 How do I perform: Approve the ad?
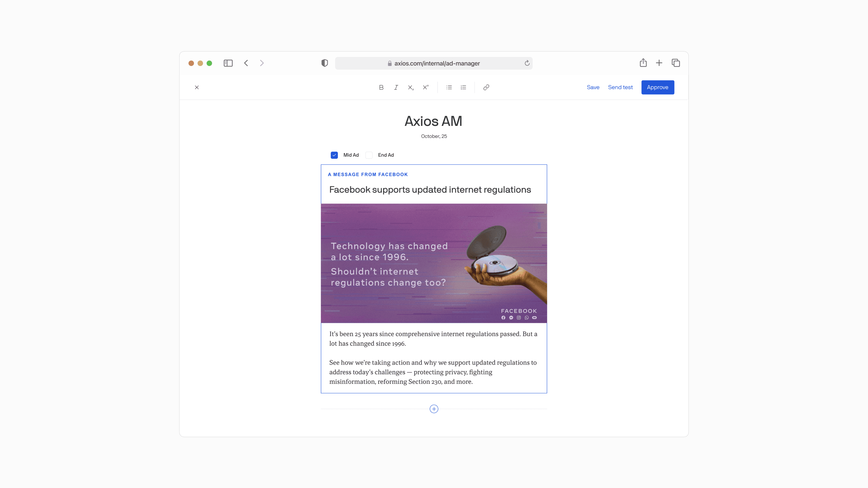coord(657,87)
